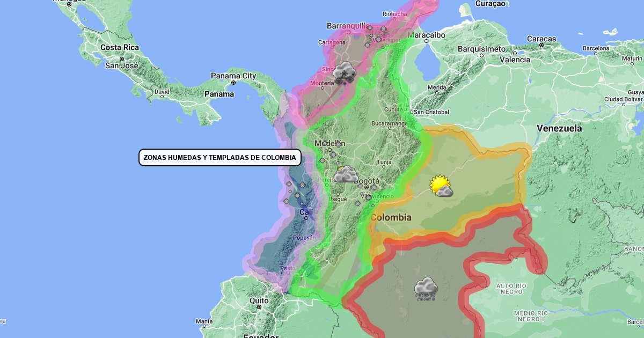The height and width of the screenshot is (338, 644).
Task: Select the Barquisimeto label
Action: point(481,49)
